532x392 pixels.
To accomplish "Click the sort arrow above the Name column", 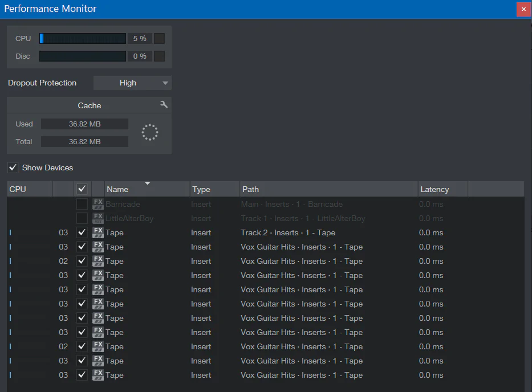I will point(147,183).
